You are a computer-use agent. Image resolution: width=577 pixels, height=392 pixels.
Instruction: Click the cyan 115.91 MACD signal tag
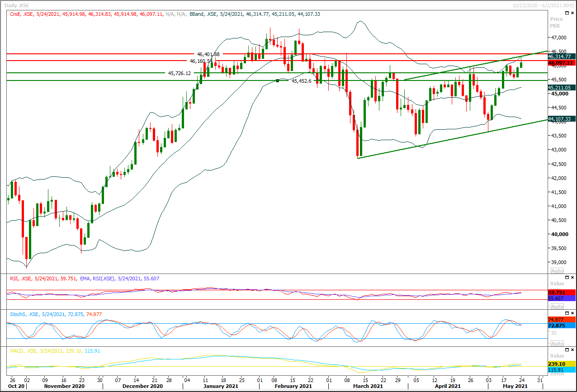(x=561, y=370)
